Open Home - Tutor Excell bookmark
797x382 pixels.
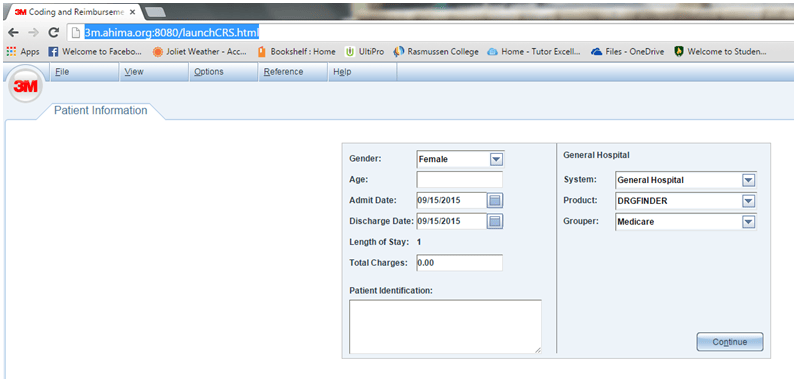[534, 52]
